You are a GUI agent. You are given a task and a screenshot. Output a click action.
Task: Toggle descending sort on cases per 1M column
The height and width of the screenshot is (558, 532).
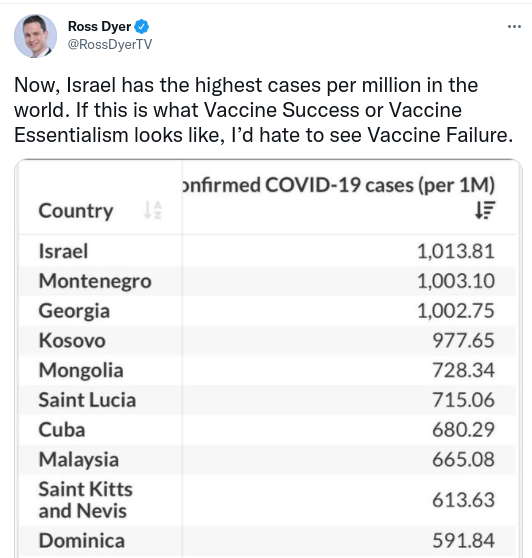(x=485, y=210)
